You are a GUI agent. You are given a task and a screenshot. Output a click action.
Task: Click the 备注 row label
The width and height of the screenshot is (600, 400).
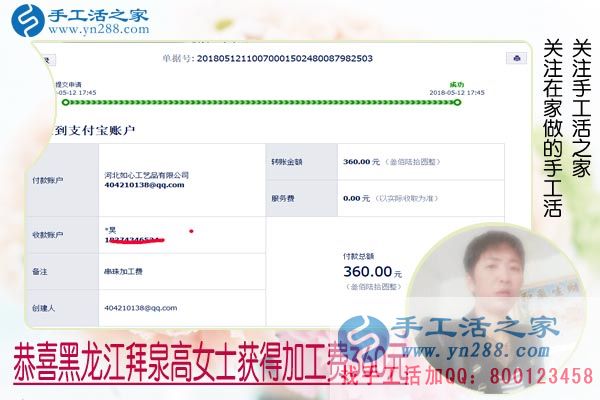click(x=40, y=271)
